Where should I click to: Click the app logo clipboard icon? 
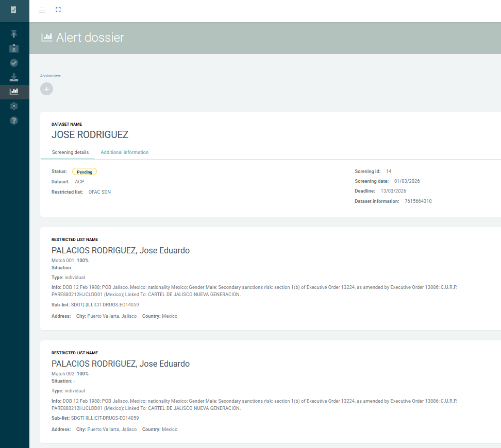pyautogui.click(x=13, y=10)
